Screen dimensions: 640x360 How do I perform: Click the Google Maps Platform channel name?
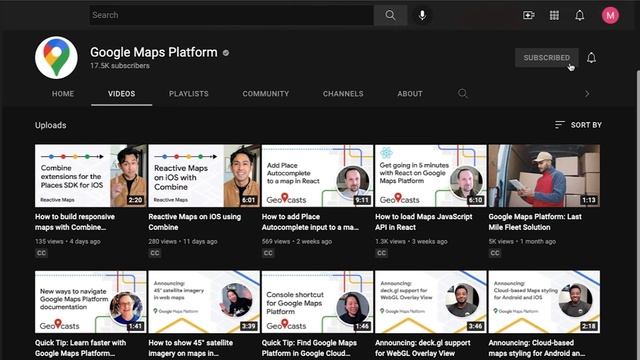(x=154, y=52)
